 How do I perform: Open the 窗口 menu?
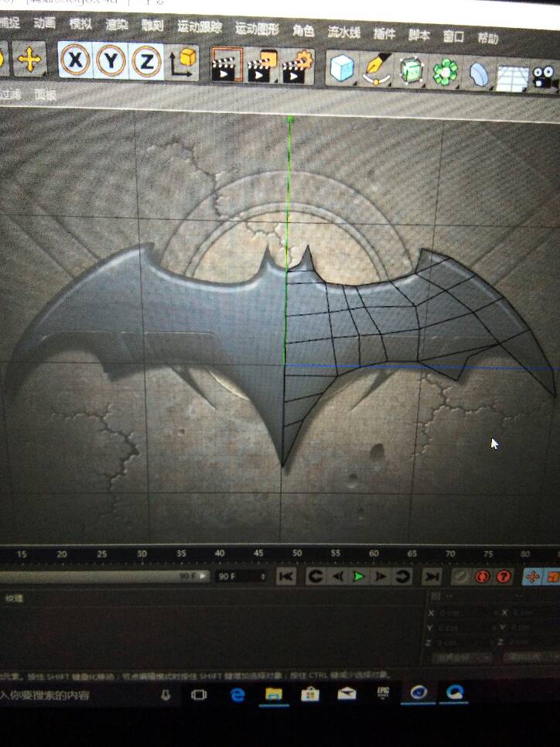coord(453,36)
